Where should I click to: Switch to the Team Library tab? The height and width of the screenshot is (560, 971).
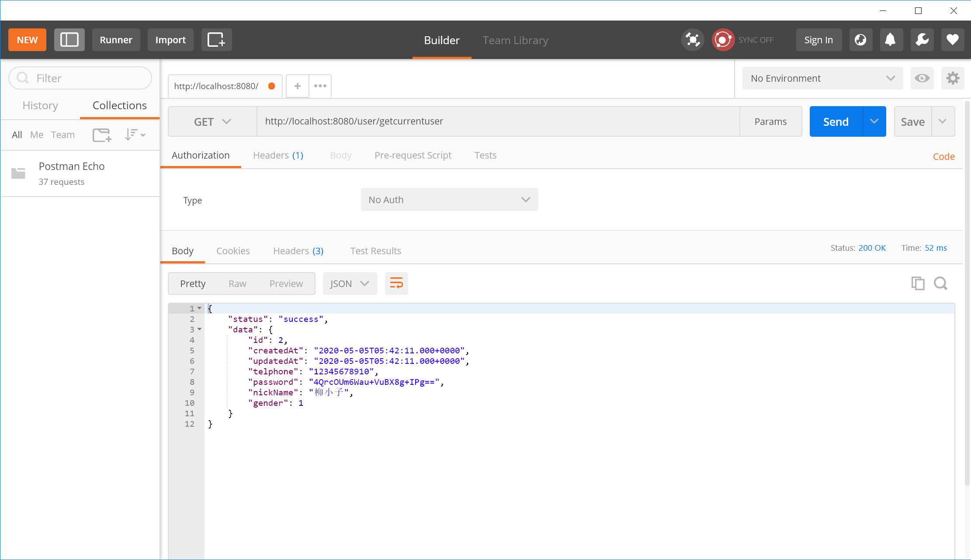pos(515,40)
